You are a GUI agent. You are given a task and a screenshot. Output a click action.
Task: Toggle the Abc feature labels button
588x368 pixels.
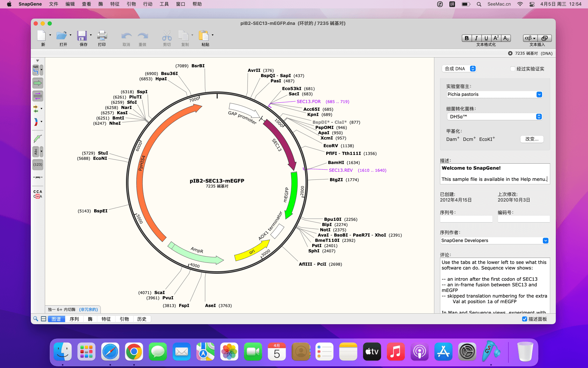(36, 151)
